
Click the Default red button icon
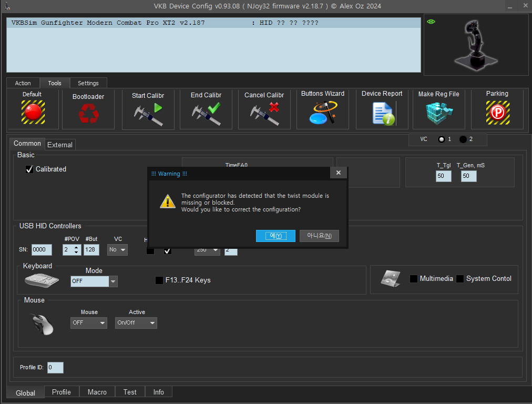tap(33, 112)
